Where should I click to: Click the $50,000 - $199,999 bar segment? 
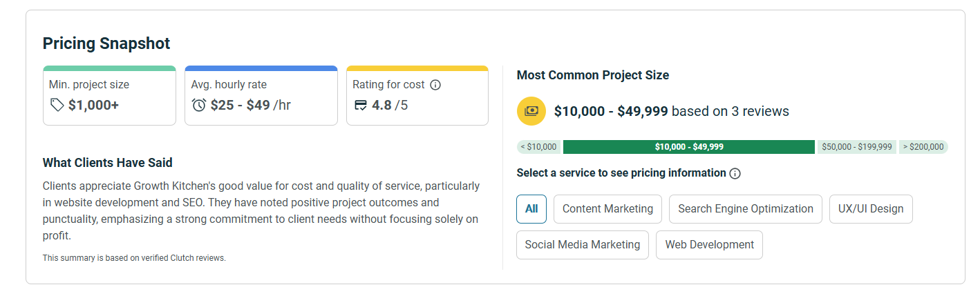[856, 147]
